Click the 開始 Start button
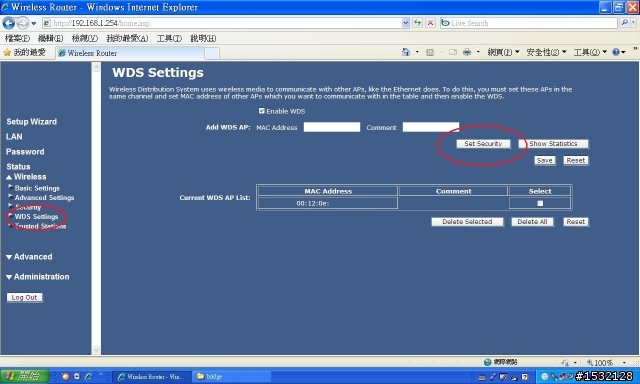This screenshot has height=384, width=640. point(24,376)
